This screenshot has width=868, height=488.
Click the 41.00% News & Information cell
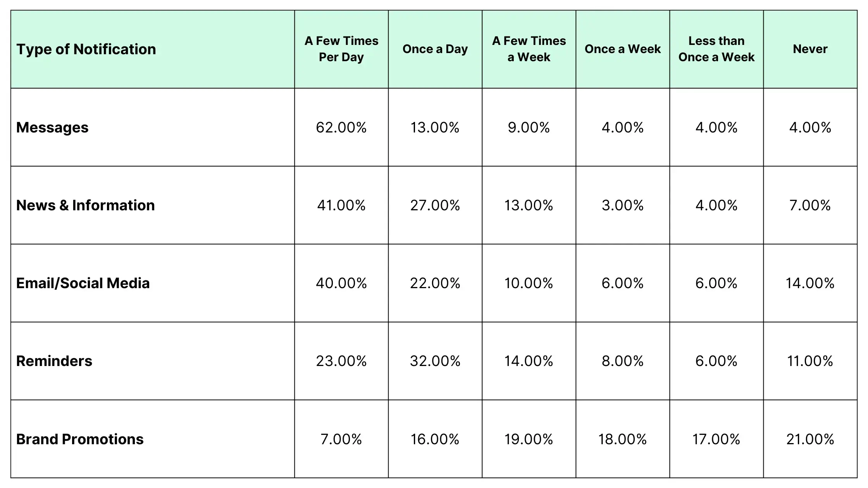[341, 205]
